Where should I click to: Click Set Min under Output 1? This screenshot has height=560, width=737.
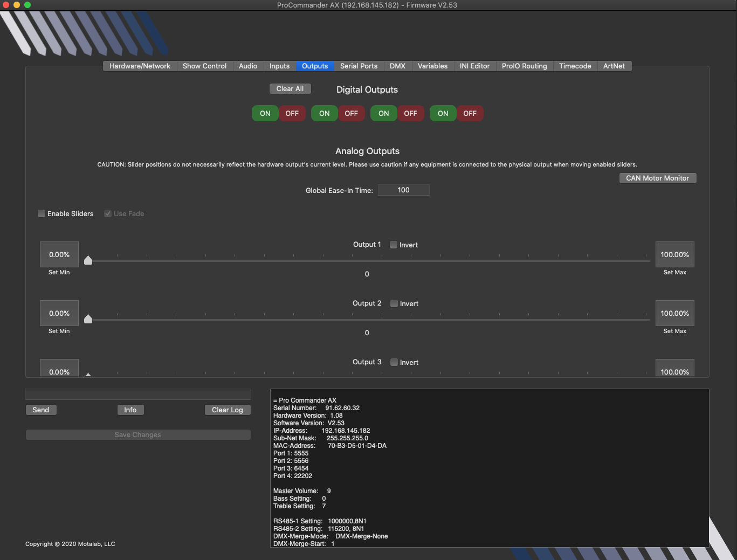59,272
